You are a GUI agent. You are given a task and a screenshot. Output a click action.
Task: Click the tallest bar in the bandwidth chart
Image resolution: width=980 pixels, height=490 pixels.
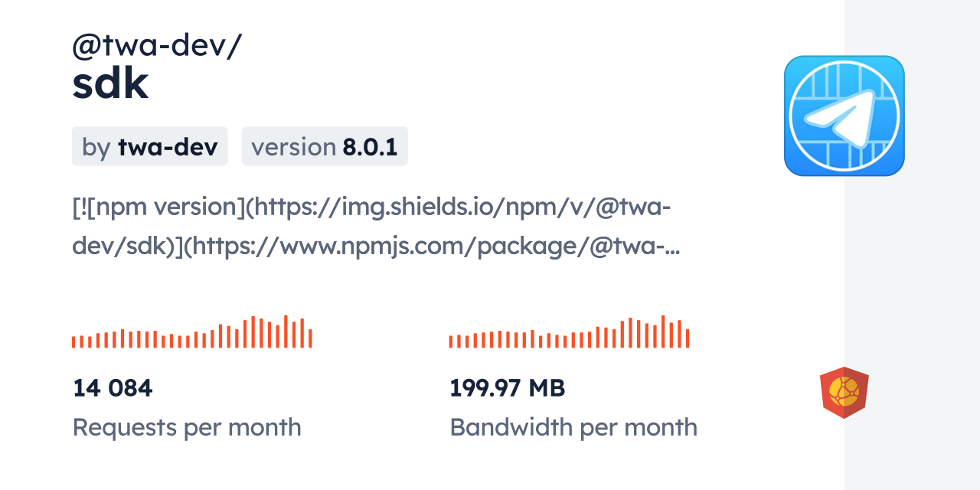(663, 332)
